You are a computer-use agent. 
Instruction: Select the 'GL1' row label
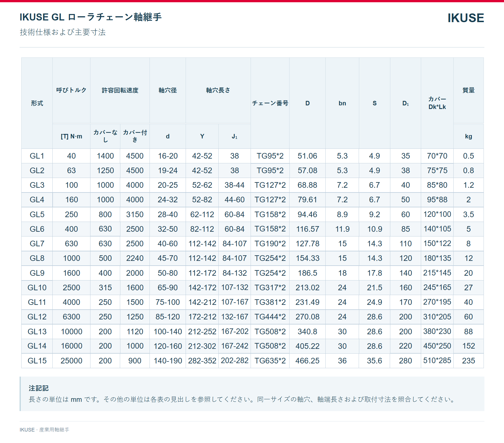point(37,156)
